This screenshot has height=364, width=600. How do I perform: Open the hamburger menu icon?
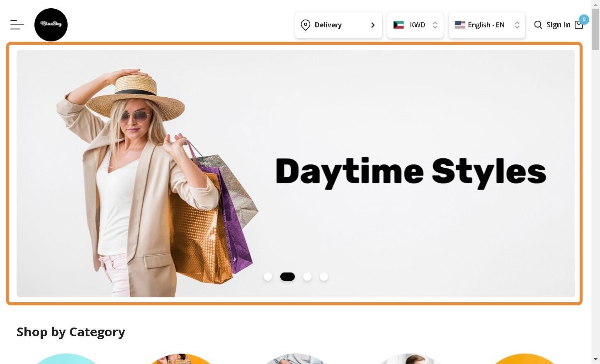tap(17, 25)
